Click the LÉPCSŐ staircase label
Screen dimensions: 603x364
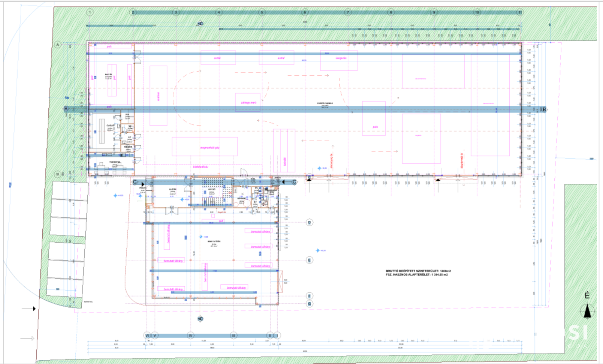point(212,189)
